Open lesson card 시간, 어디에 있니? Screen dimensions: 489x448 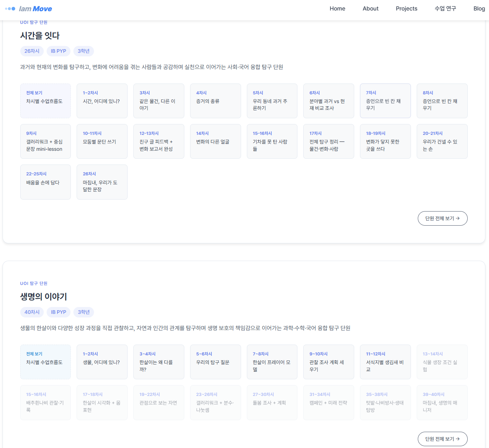pyautogui.click(x=102, y=101)
